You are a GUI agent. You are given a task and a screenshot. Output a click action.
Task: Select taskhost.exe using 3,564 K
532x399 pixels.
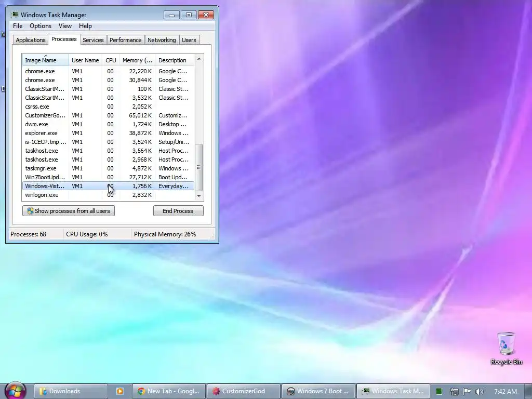point(108,151)
